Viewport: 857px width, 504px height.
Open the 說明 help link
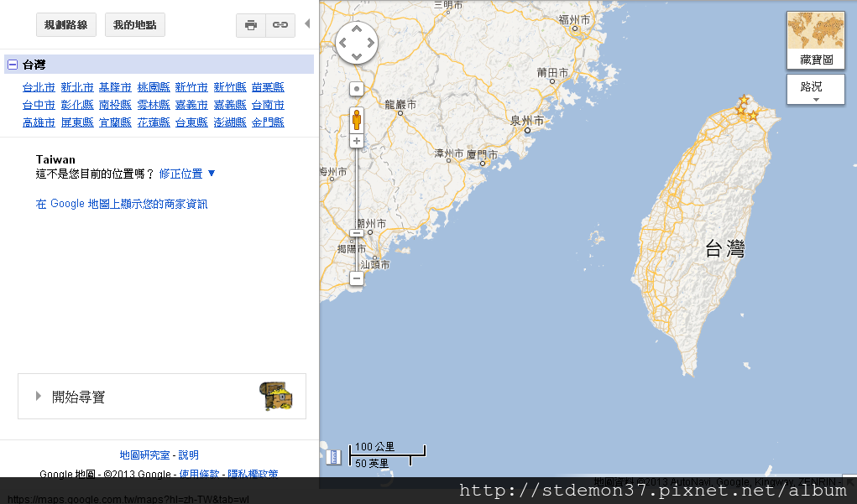(189, 455)
